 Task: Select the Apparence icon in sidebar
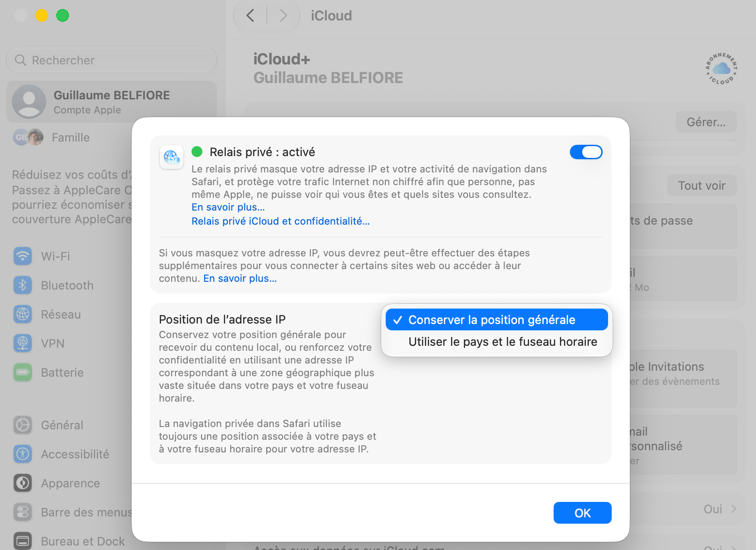23,483
